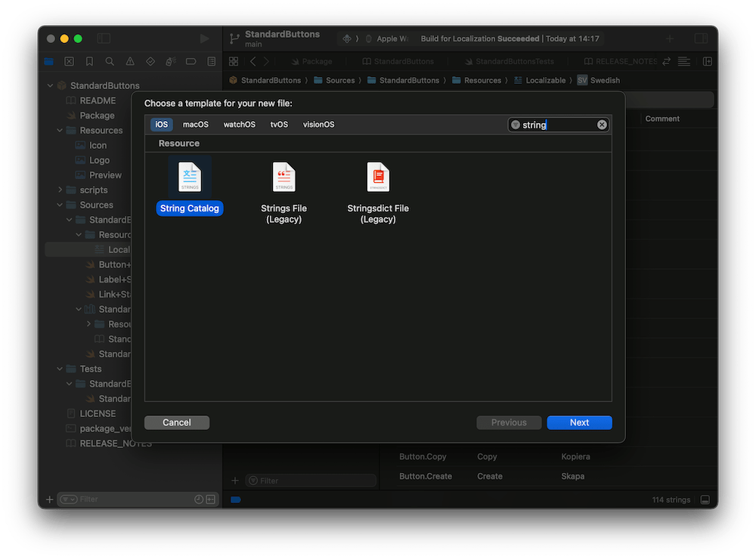
Task: Click the Run play button in toolbar
Action: pyautogui.click(x=204, y=39)
